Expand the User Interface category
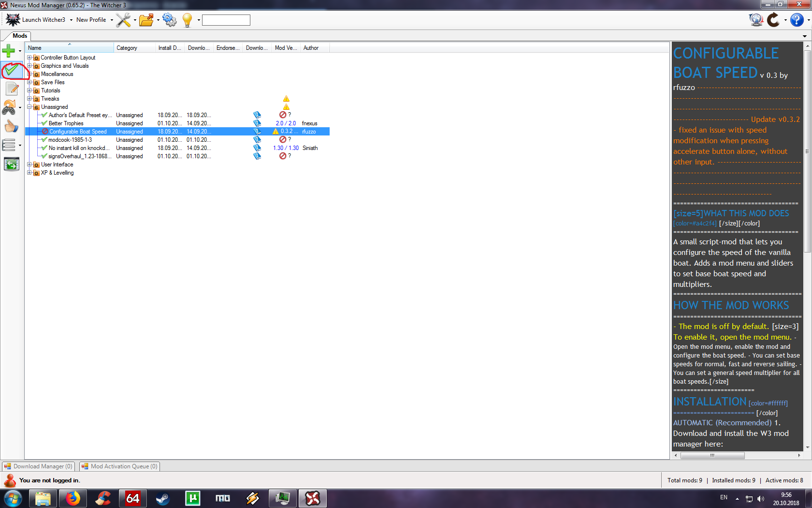 point(29,164)
